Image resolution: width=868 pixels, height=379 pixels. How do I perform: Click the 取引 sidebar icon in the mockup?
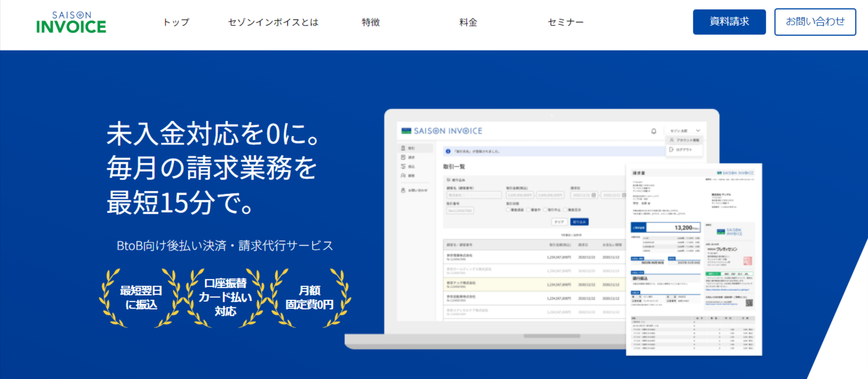[x=403, y=148]
